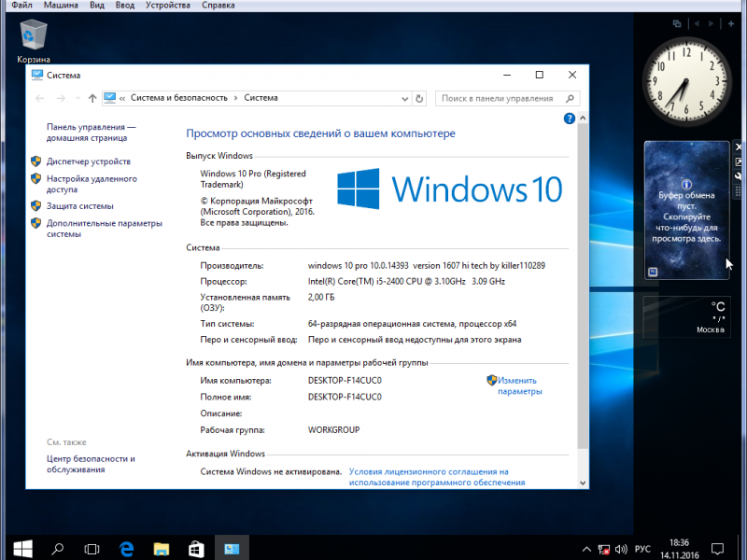Screen dimensions: 747x560
Task: Click the Система window's vertical scrollbar thumb
Action: (583, 286)
